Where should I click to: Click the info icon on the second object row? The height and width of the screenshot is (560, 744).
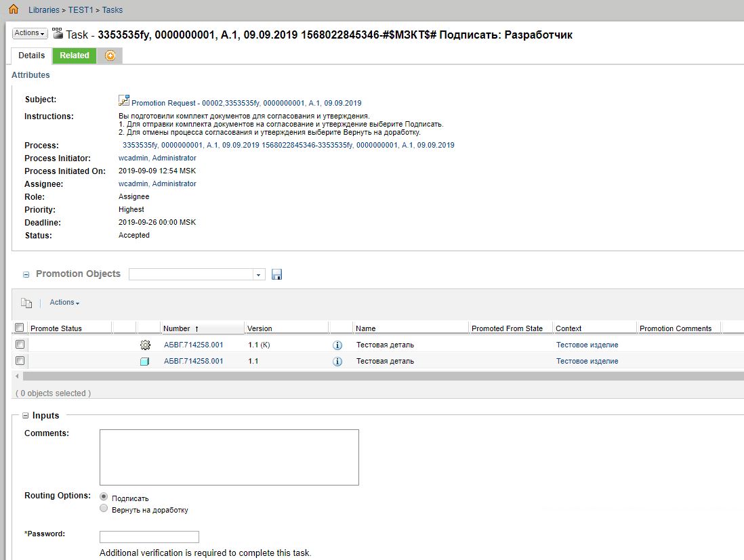[337, 361]
